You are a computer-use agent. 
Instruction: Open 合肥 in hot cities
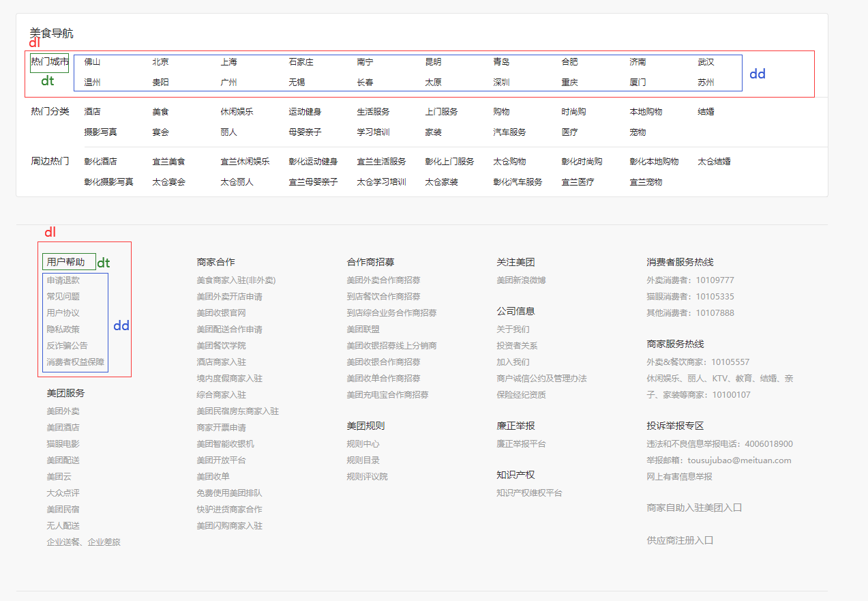pos(569,62)
